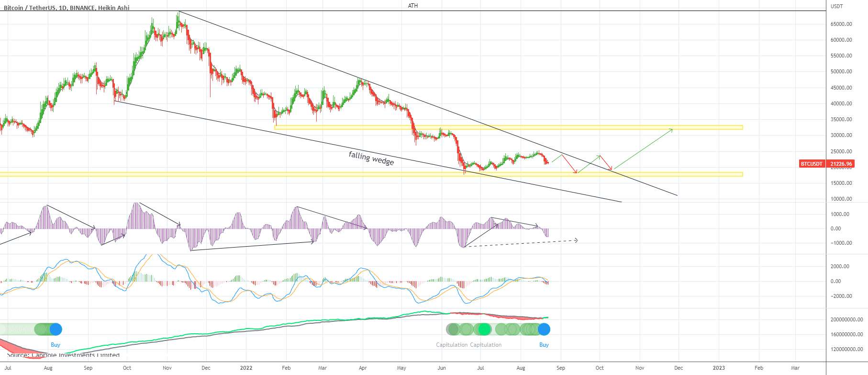Click the Buy label below the left blue dot
Viewport: 868px width, 375px height.
point(56,345)
